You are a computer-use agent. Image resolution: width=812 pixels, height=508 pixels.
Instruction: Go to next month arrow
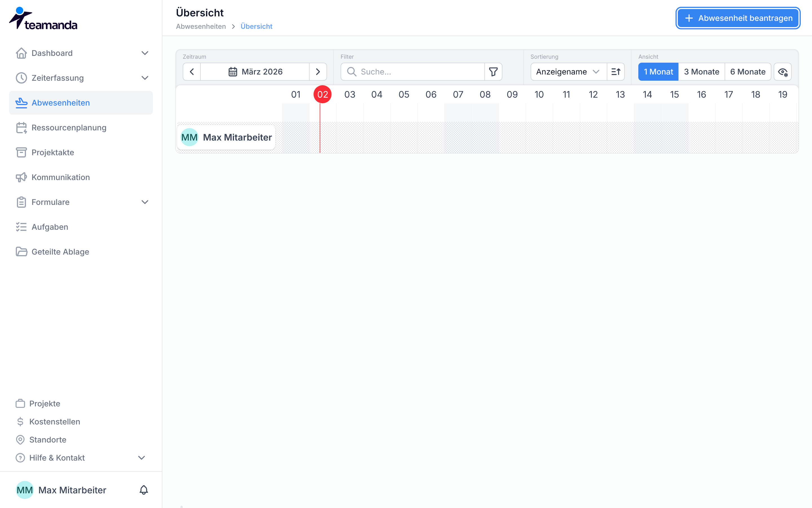pos(318,72)
